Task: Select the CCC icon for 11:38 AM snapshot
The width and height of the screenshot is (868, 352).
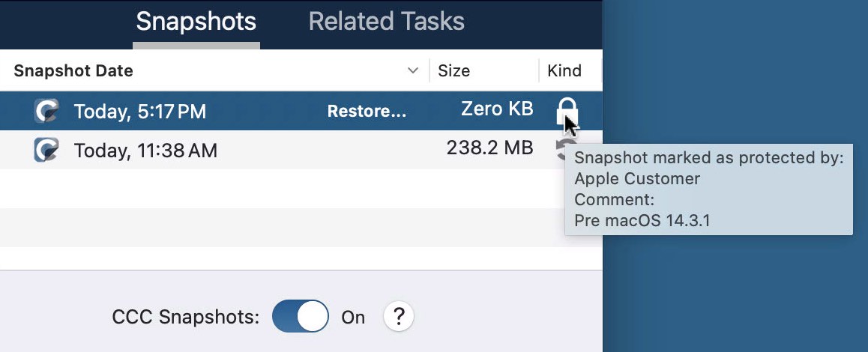Action: pos(46,150)
